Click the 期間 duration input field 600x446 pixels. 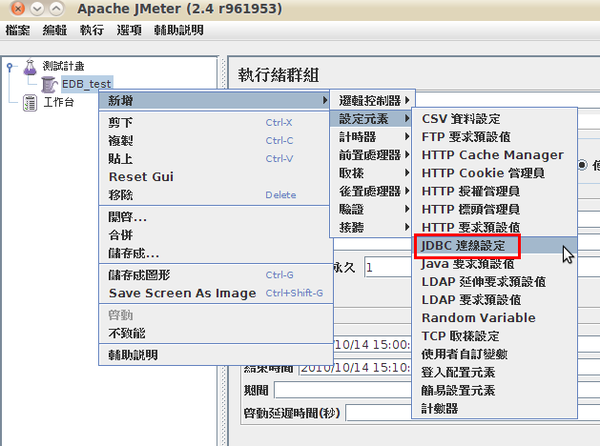click(343, 391)
